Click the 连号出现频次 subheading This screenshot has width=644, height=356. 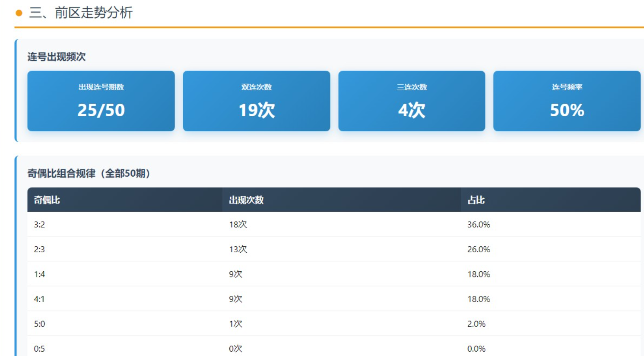coord(57,57)
